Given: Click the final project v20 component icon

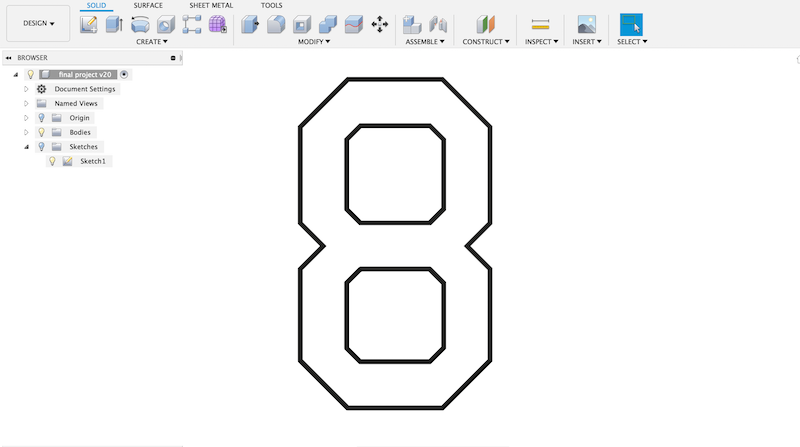Looking at the screenshot, I should click(x=45, y=74).
